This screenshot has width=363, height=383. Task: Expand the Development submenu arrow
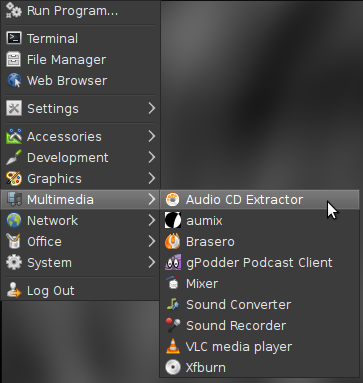pyautogui.click(x=152, y=157)
